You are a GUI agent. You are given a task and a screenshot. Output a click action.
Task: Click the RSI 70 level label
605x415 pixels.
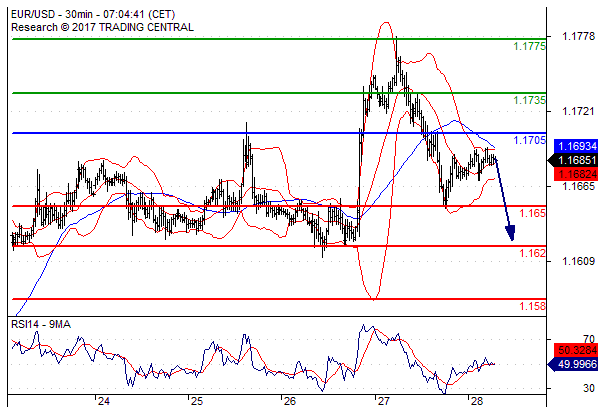click(x=589, y=339)
